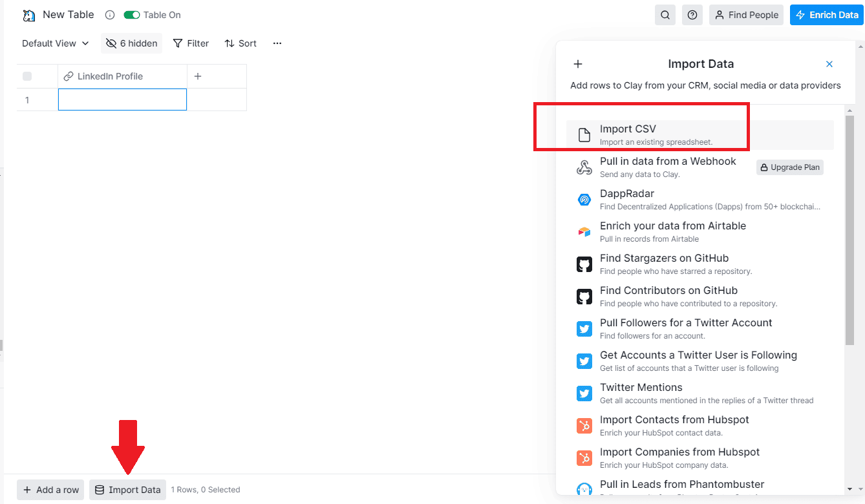Viewport: 865px width, 504px height.
Task: Click the Enrich Data button
Action: click(827, 15)
